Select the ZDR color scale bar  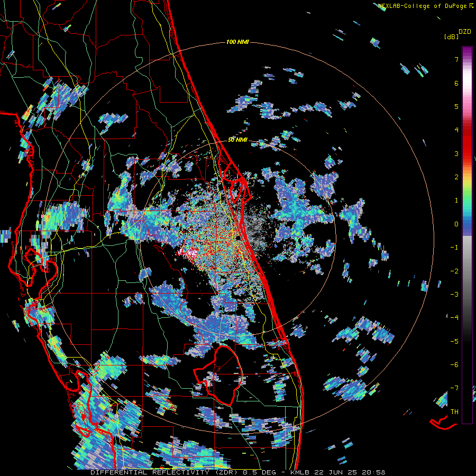[x=467, y=235]
